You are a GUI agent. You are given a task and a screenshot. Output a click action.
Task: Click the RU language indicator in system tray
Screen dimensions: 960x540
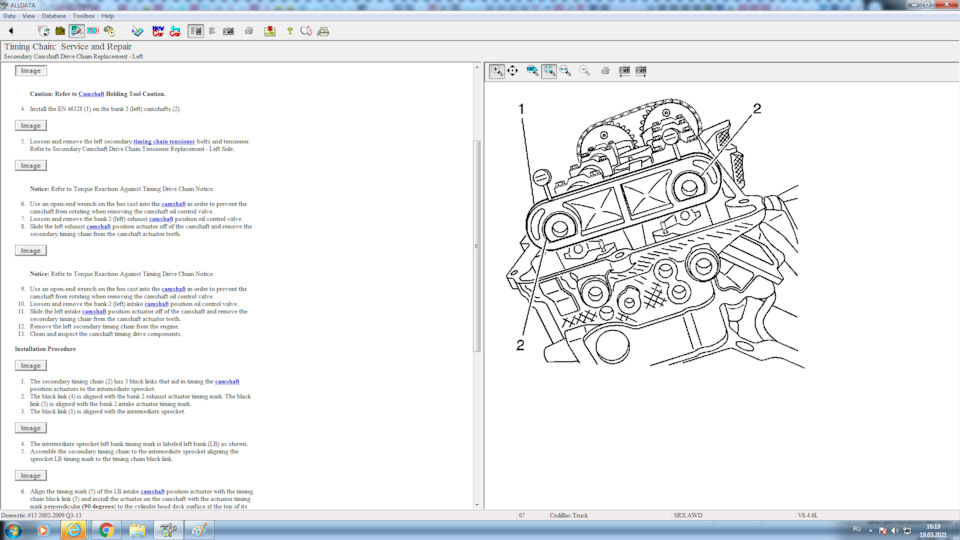(856, 529)
